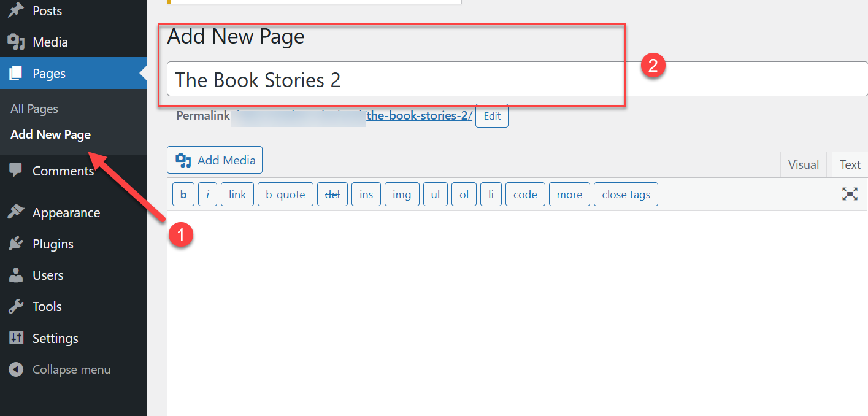Insert ol ordered list tag

[464, 195]
